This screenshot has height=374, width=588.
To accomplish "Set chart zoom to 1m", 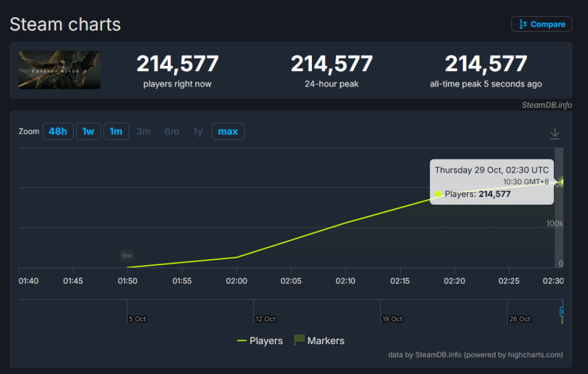I will click(x=117, y=131).
